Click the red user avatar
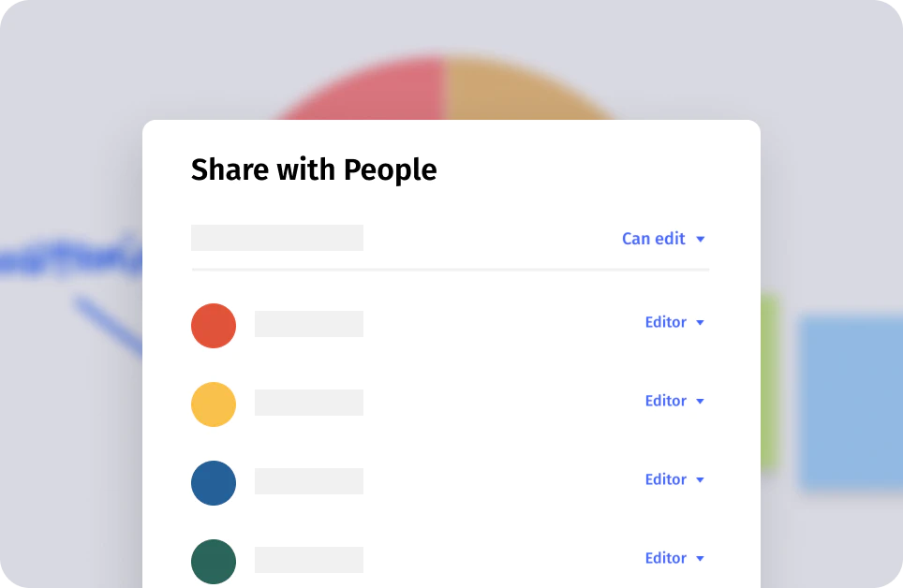This screenshot has height=588, width=903. (214, 326)
